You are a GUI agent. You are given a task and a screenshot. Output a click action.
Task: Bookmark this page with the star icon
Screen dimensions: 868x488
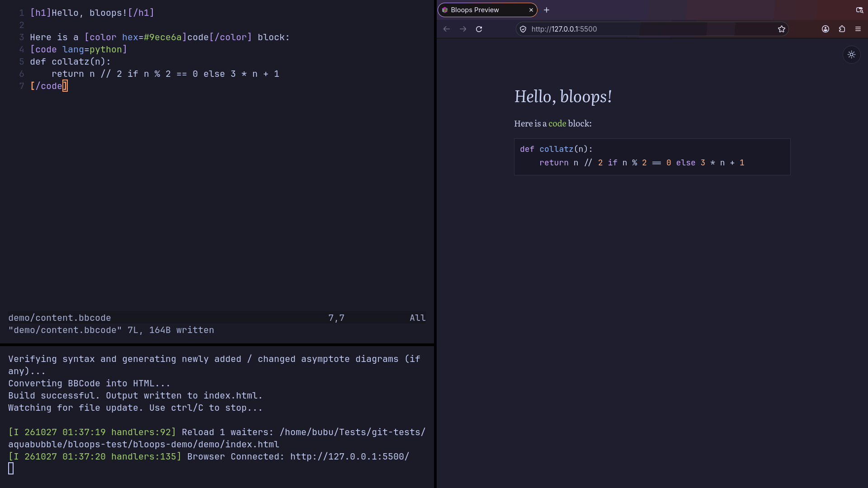pos(782,29)
